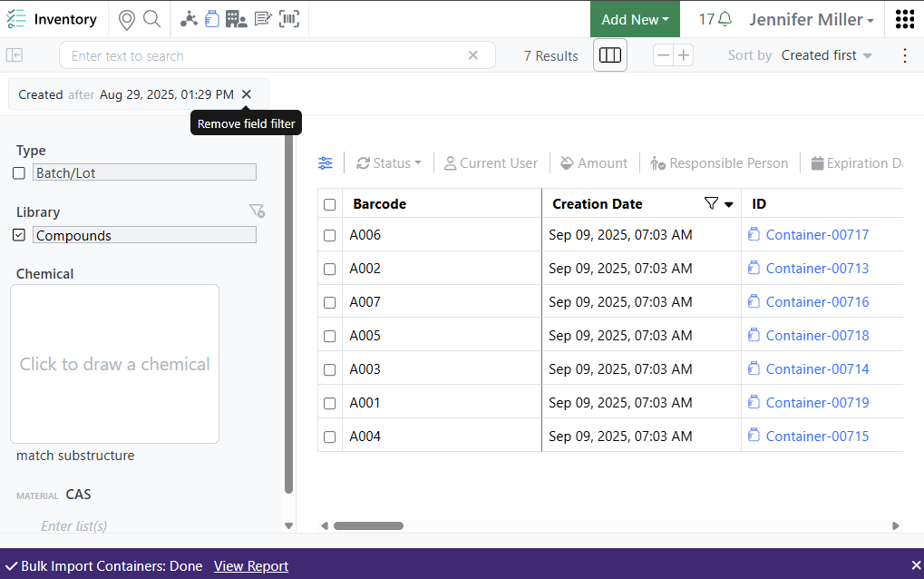This screenshot has width=924, height=579.
Task: Open the three-dot more options menu
Action: click(x=904, y=55)
